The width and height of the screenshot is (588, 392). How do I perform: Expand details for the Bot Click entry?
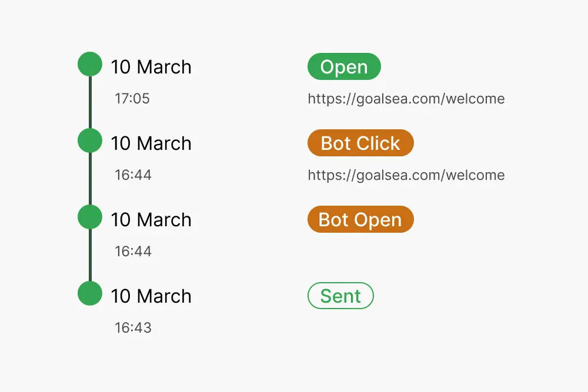click(x=360, y=143)
